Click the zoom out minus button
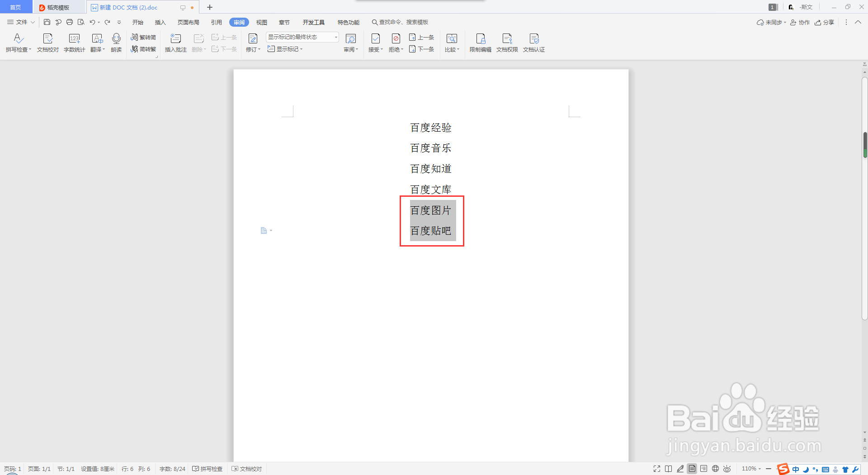This screenshot has height=475, width=868. (x=769, y=469)
